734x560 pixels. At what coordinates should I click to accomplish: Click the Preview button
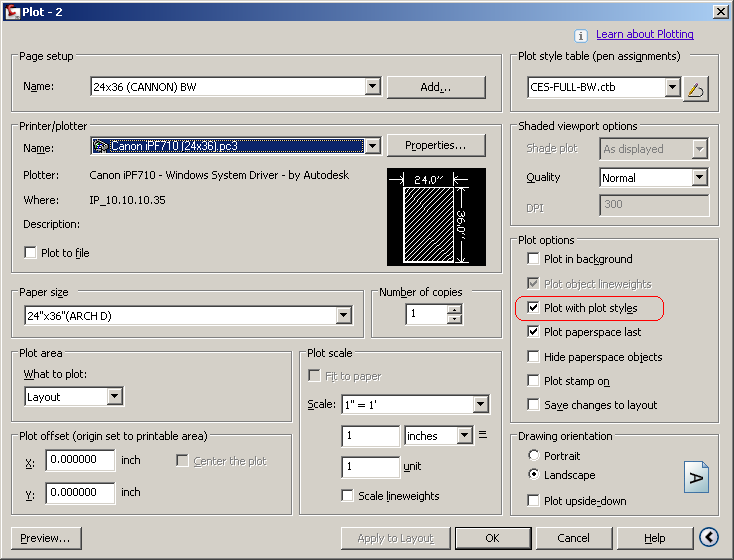coord(46,538)
